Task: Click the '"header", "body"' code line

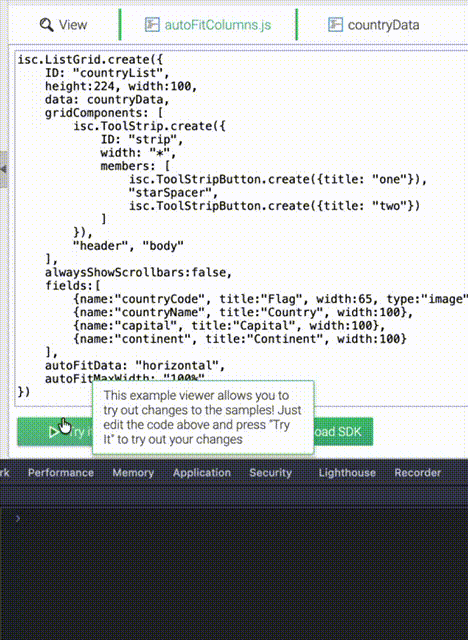Action: [128, 246]
